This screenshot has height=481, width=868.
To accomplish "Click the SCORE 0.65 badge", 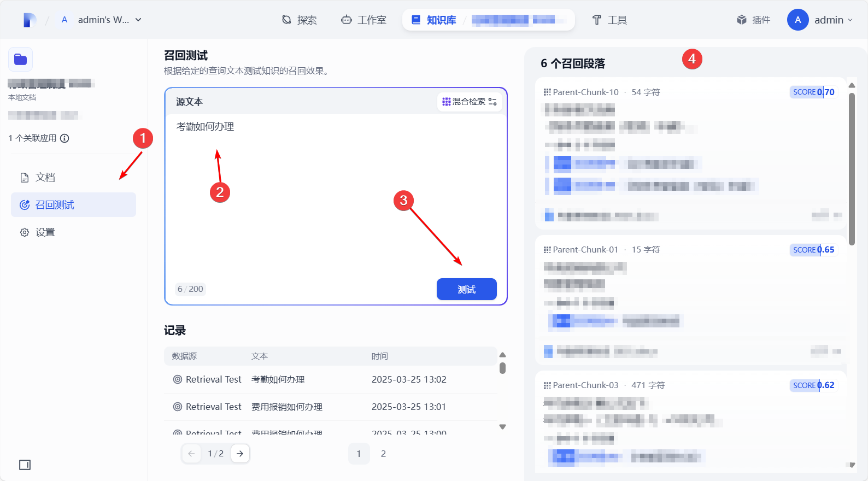I will tap(813, 250).
